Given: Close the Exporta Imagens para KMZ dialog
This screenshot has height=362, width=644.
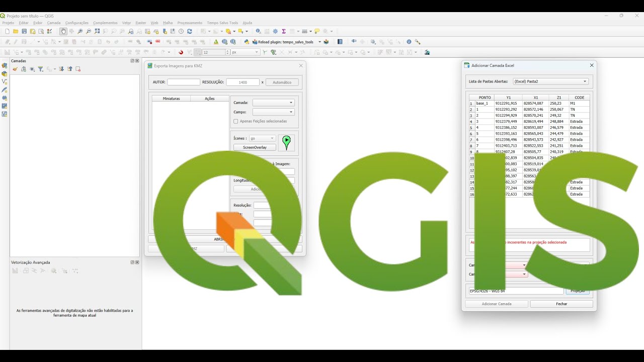Looking at the screenshot, I should coord(301,65).
